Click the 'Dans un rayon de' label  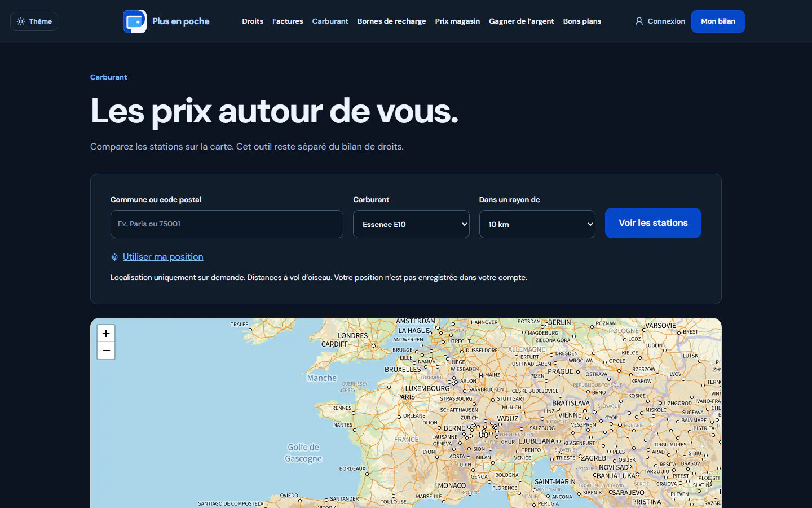(509, 200)
